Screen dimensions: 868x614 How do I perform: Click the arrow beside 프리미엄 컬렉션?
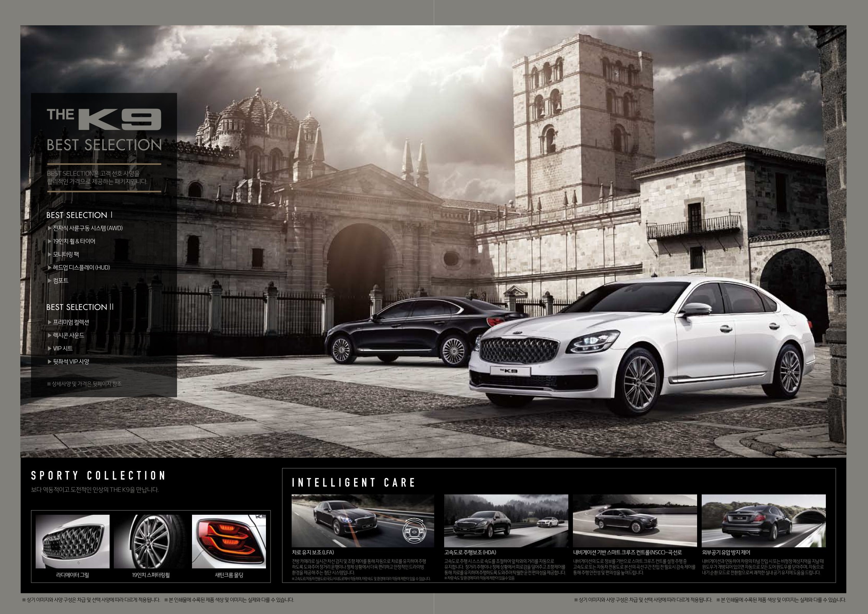point(49,322)
